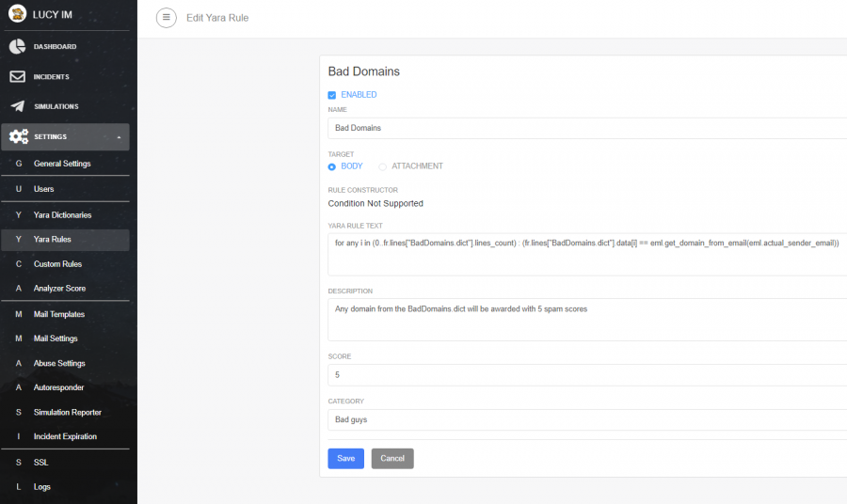Click into the Yara Rule Text area
This screenshot has width=847, height=504.
tap(583, 254)
